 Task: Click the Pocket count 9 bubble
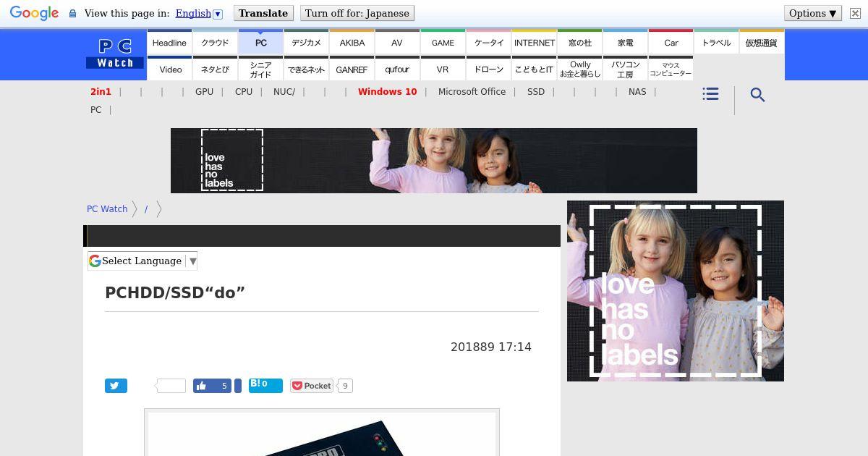tap(345, 386)
